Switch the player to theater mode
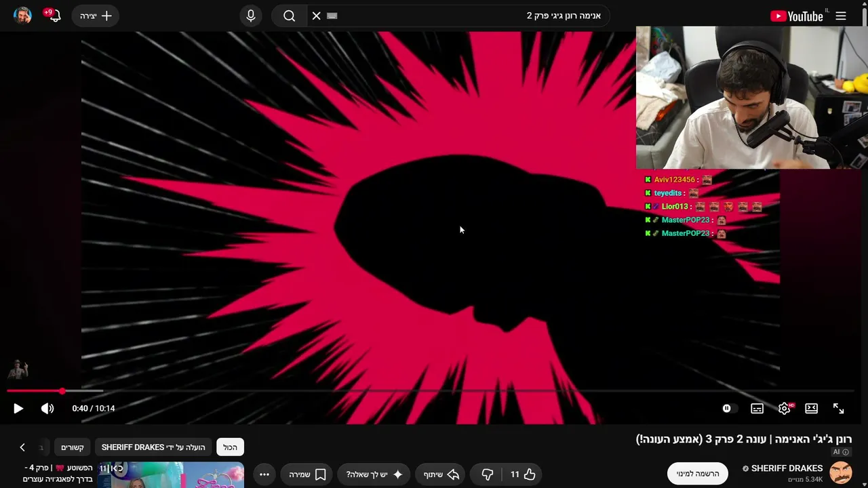Image resolution: width=868 pixels, height=488 pixels. coord(811,408)
